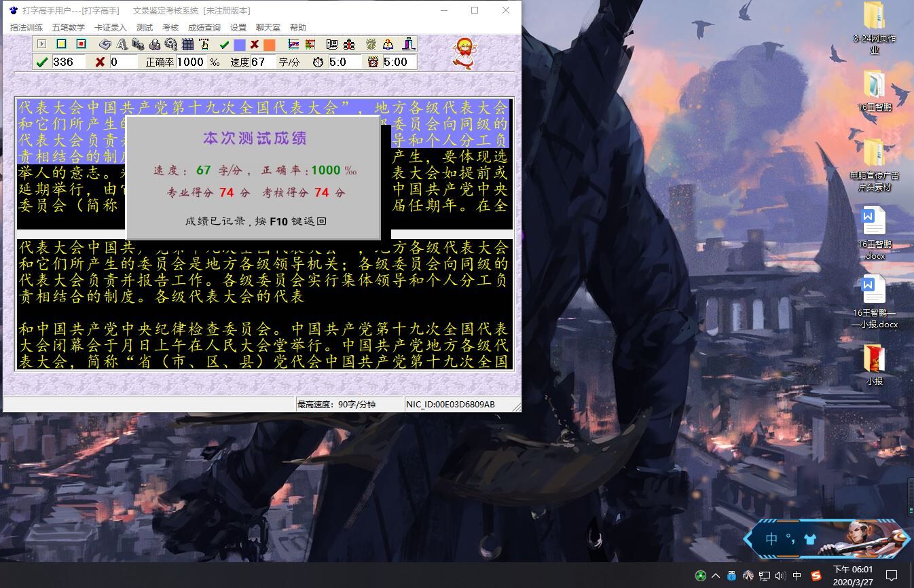The width and height of the screenshot is (914, 588).
Task: Open the IME skin shirt icon
Action: tap(809, 540)
